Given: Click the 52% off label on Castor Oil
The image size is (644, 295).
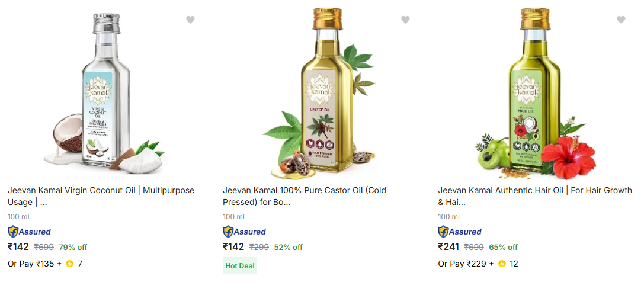Looking at the screenshot, I should tap(289, 247).
